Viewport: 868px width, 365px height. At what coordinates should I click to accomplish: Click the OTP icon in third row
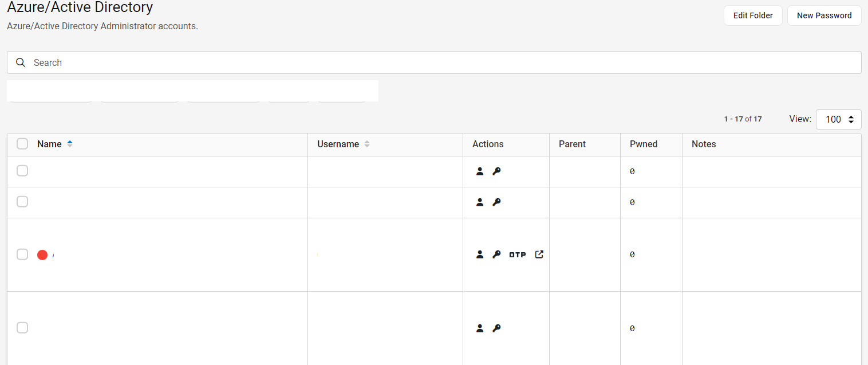[x=518, y=254]
